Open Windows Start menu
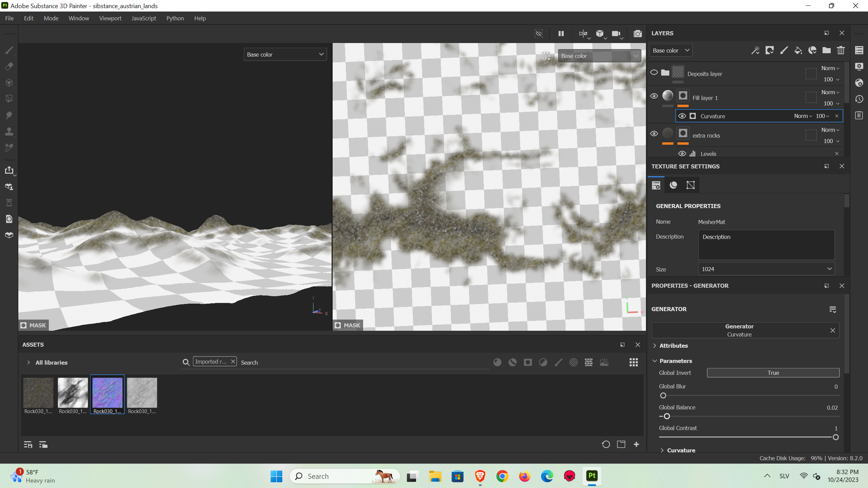The height and width of the screenshot is (488, 868). 276,476
